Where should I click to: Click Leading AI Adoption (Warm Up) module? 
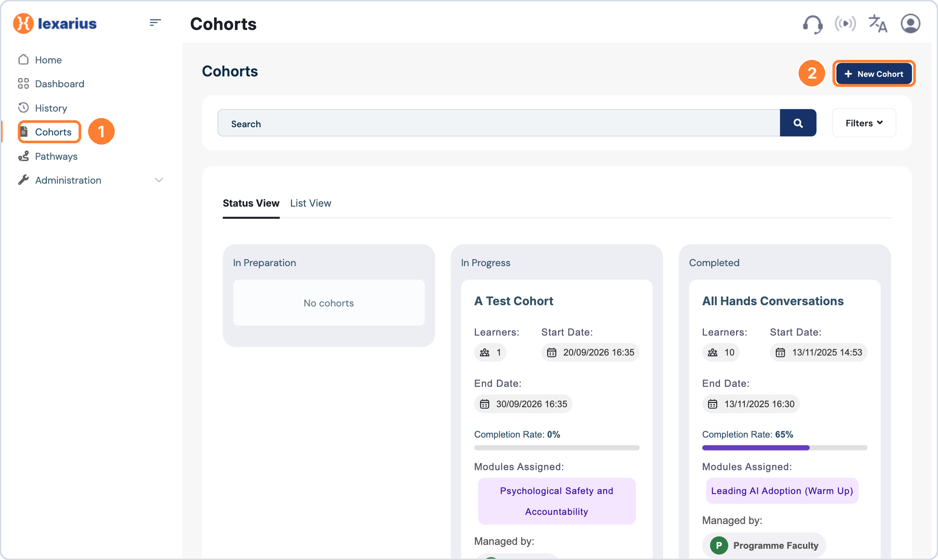click(x=782, y=491)
